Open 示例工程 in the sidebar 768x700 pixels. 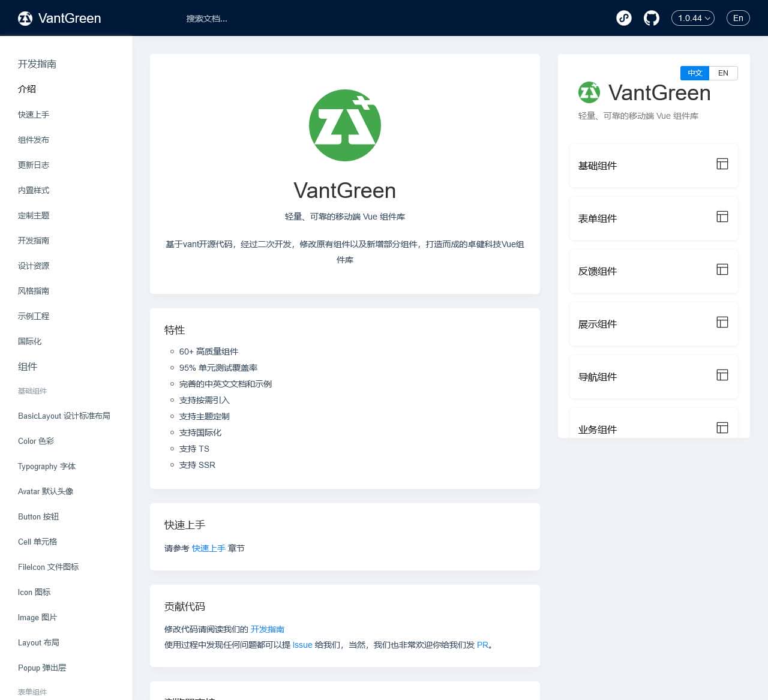point(34,316)
